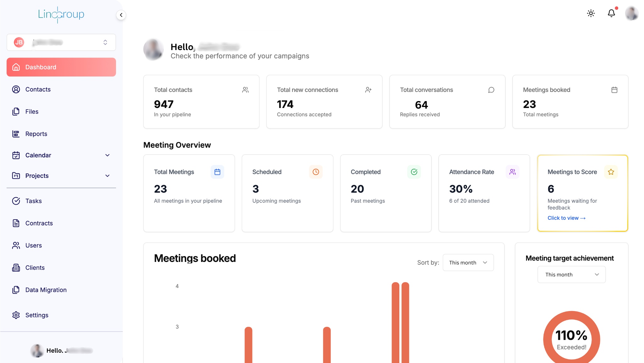Click Total conversations chat bubble icon

[x=491, y=90]
